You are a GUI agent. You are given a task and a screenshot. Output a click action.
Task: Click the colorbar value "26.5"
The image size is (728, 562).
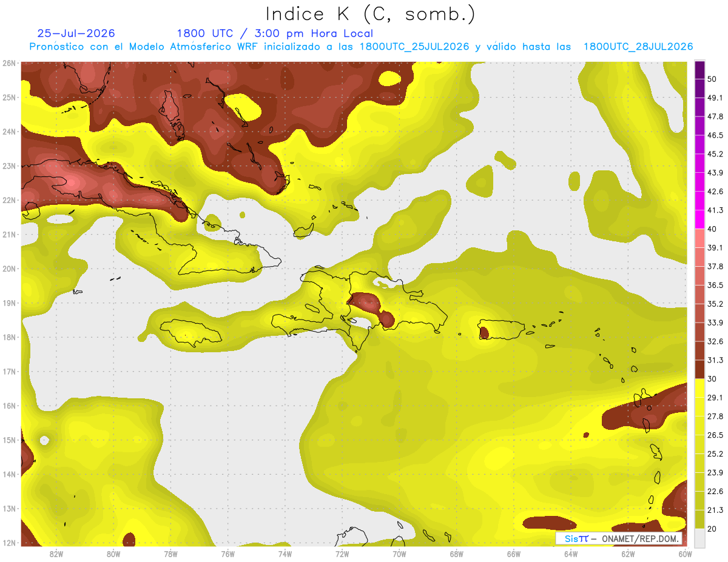[x=715, y=435]
